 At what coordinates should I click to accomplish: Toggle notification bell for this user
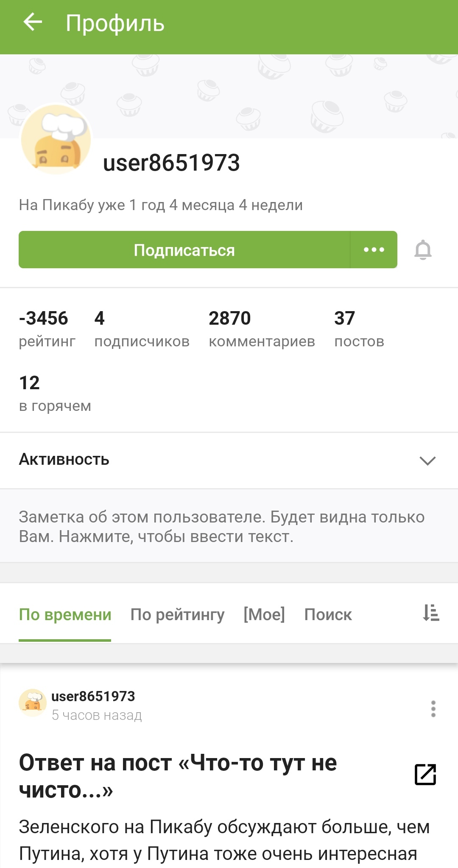(x=423, y=250)
